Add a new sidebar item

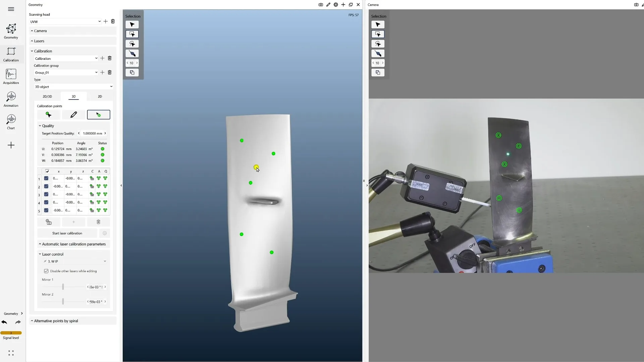(11, 145)
